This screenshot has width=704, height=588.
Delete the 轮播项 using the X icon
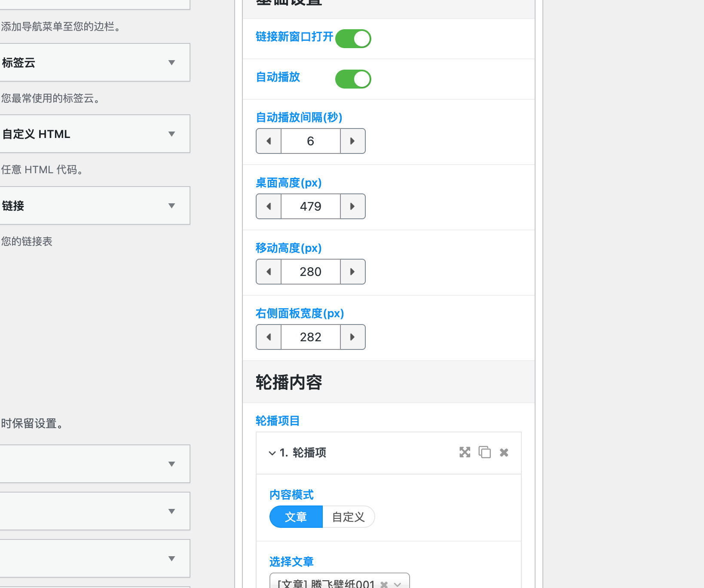504,453
